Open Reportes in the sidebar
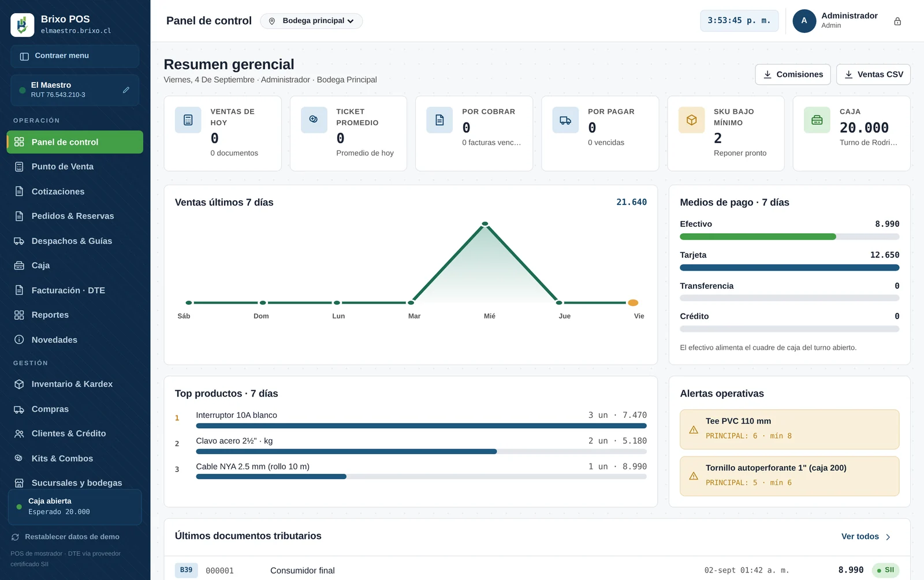The width and height of the screenshot is (924, 580). (x=74, y=315)
